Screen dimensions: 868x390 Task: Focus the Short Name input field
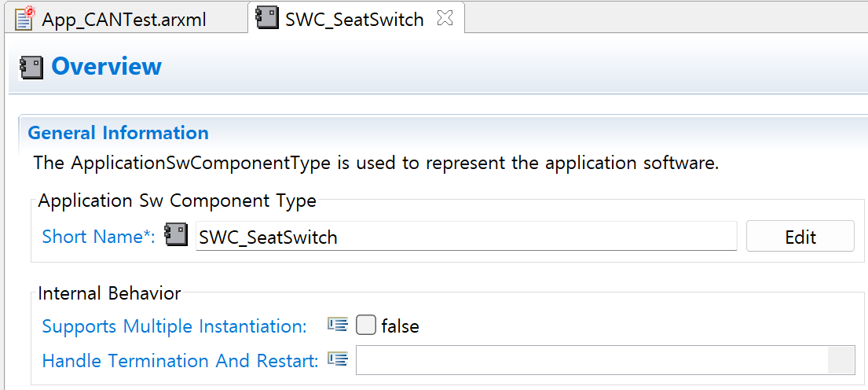(466, 237)
